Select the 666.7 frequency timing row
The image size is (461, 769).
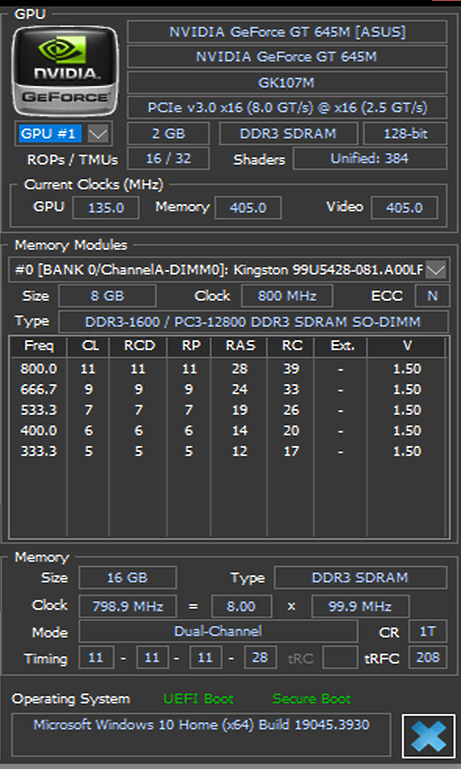pyautogui.click(x=228, y=389)
